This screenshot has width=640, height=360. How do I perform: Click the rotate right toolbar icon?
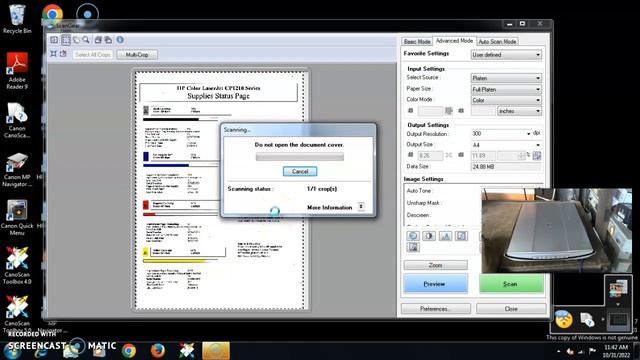pos(108,40)
